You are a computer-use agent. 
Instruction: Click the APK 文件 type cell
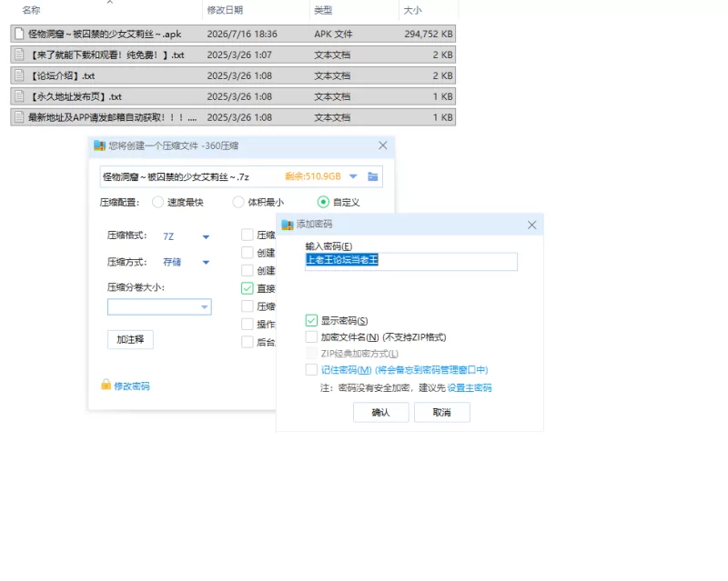pos(333,34)
